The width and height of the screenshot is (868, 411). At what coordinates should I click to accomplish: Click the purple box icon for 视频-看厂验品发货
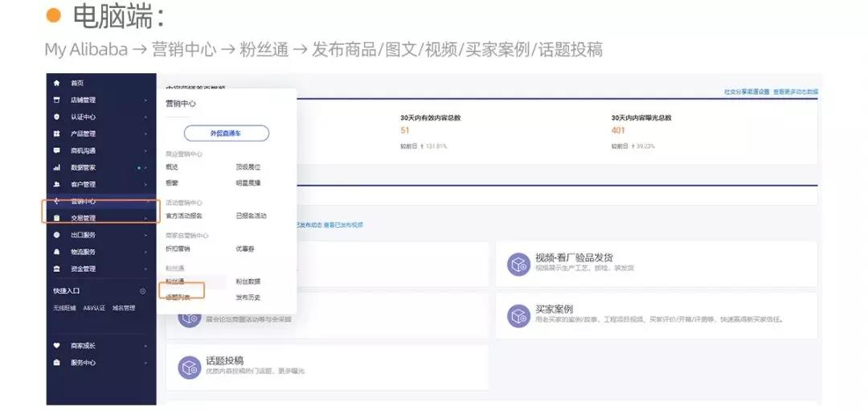(x=518, y=264)
